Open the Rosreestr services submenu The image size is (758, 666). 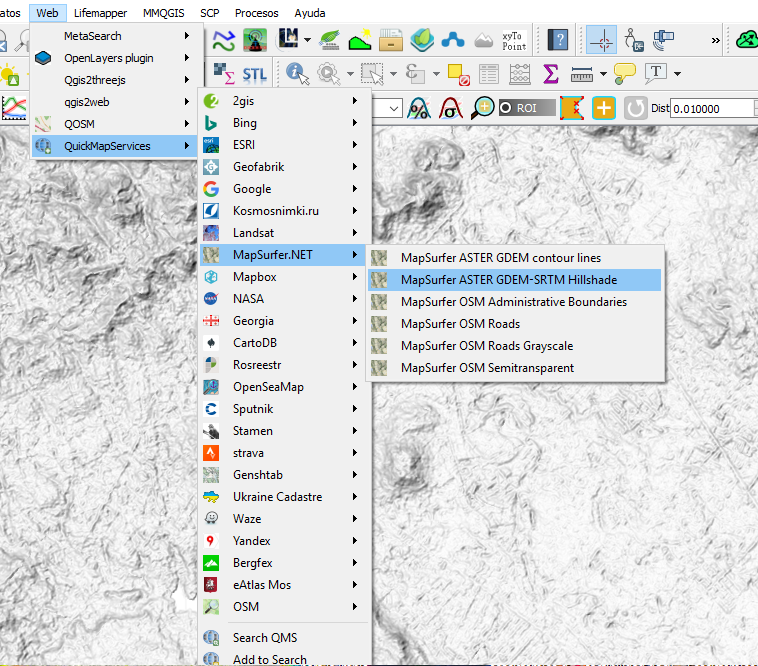[x=285, y=365]
